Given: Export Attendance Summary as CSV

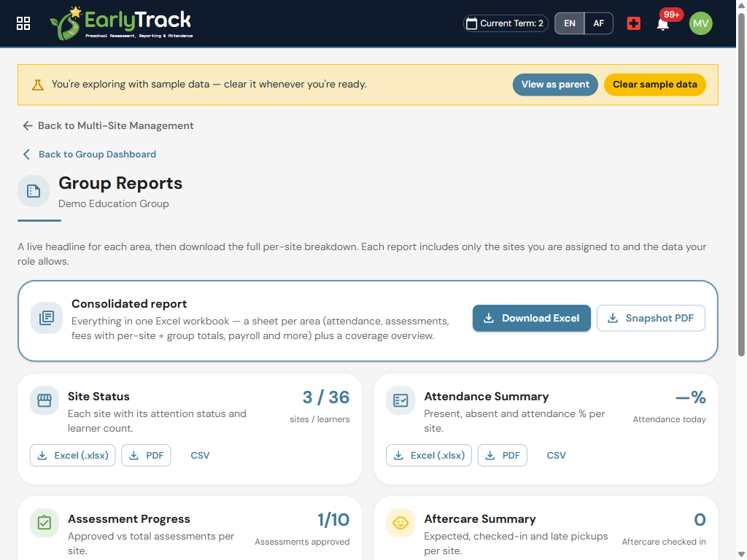Looking at the screenshot, I should [x=557, y=455].
